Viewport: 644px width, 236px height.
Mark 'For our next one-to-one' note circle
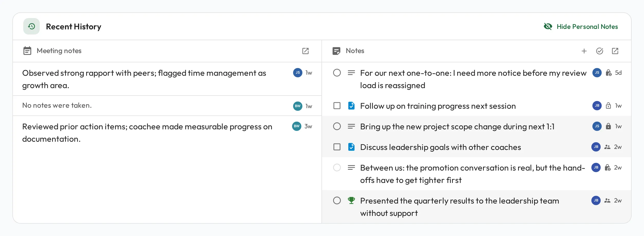337,73
